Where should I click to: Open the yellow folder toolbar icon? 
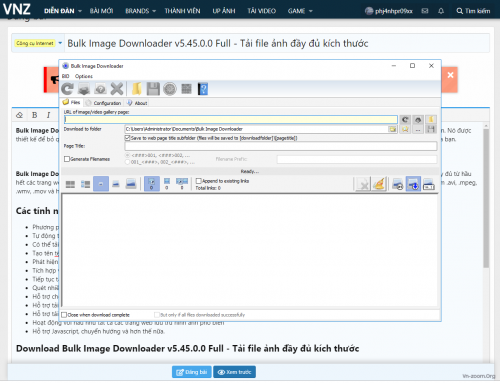137,89
